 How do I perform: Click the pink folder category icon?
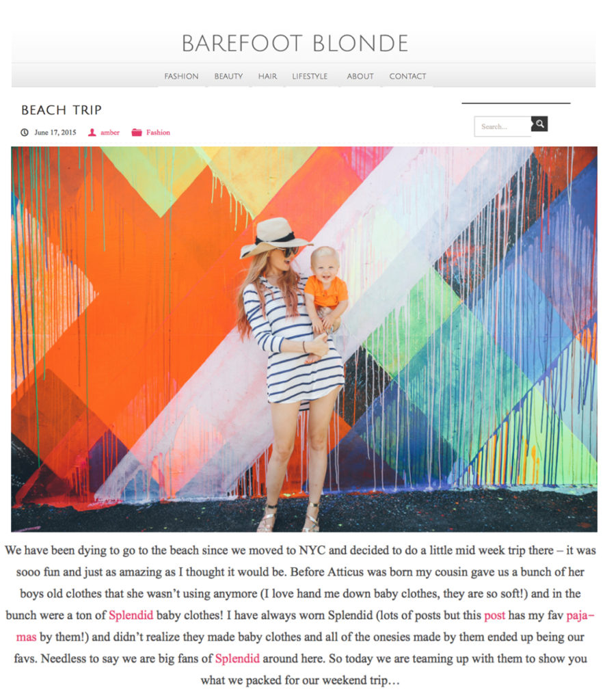(137, 133)
